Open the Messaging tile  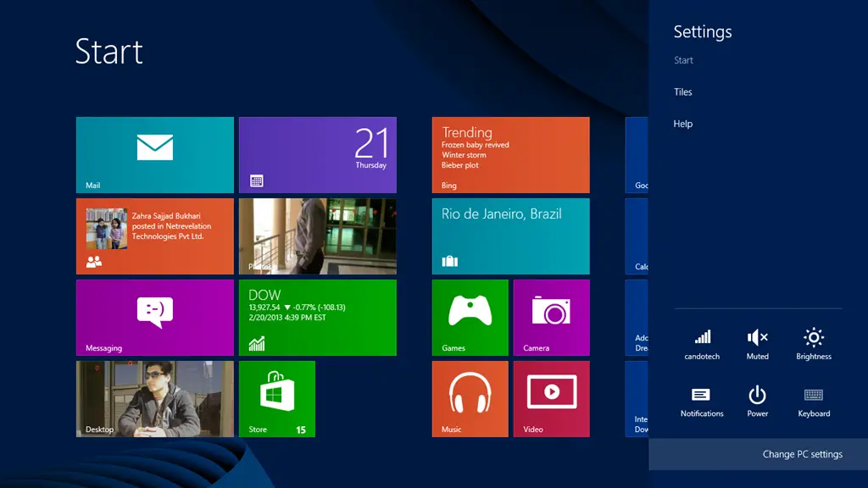[154, 317]
